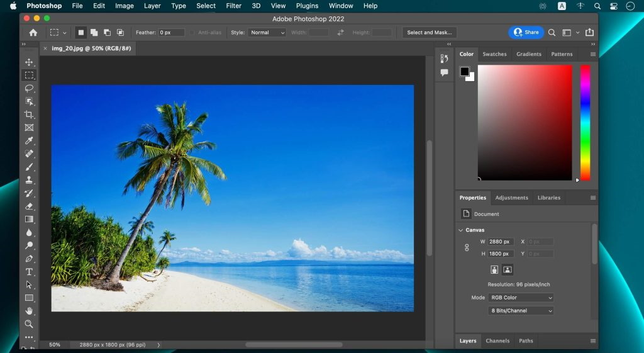644x353 pixels.
Task: Set canvas orientation to portrait
Action: pyautogui.click(x=494, y=269)
